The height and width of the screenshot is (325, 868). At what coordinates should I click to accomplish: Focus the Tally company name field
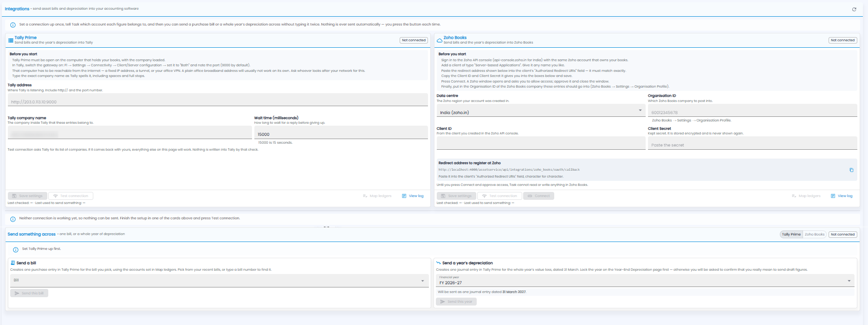click(130, 133)
